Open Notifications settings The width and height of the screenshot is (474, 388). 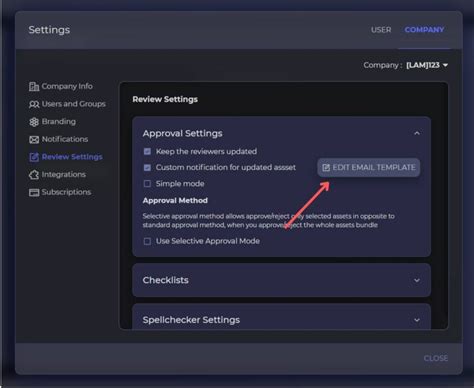59,139
